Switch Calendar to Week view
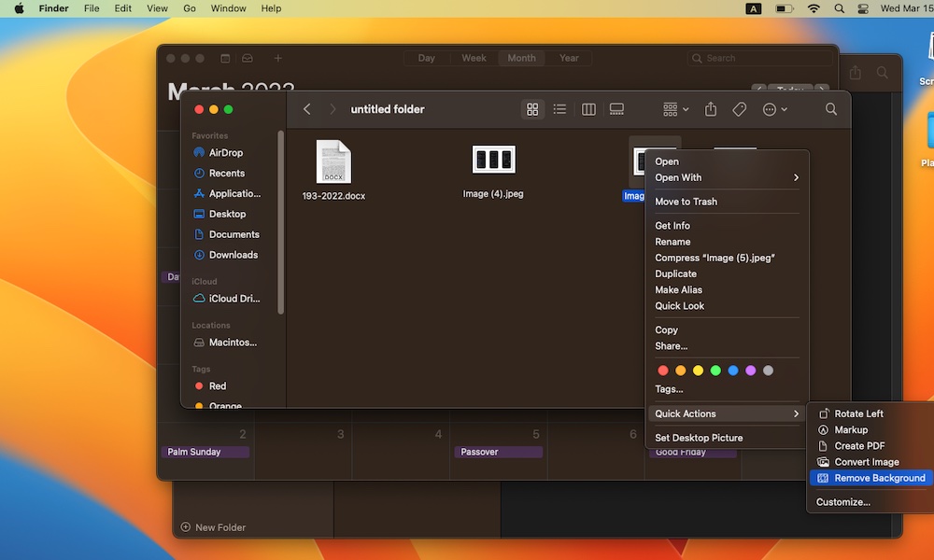 (x=474, y=58)
